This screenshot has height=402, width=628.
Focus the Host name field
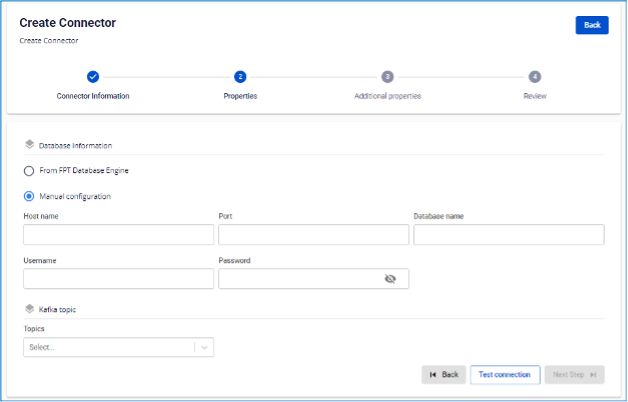(x=119, y=234)
